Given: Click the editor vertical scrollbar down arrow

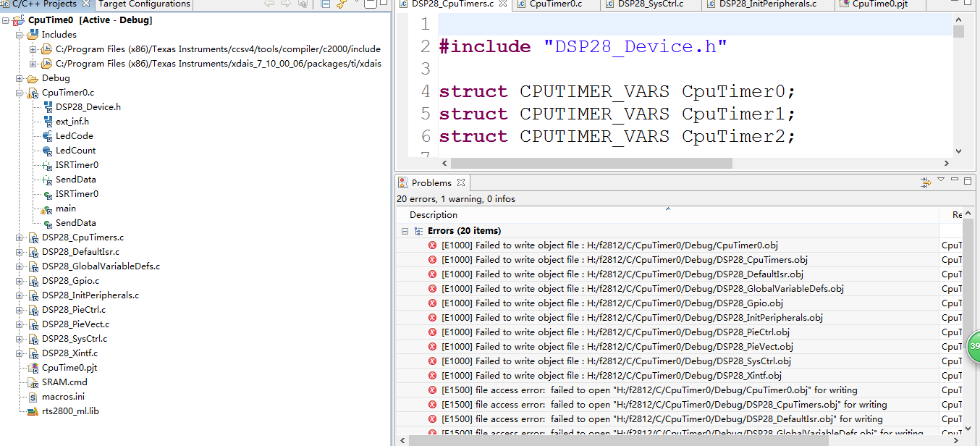Looking at the screenshot, I should (x=959, y=151).
